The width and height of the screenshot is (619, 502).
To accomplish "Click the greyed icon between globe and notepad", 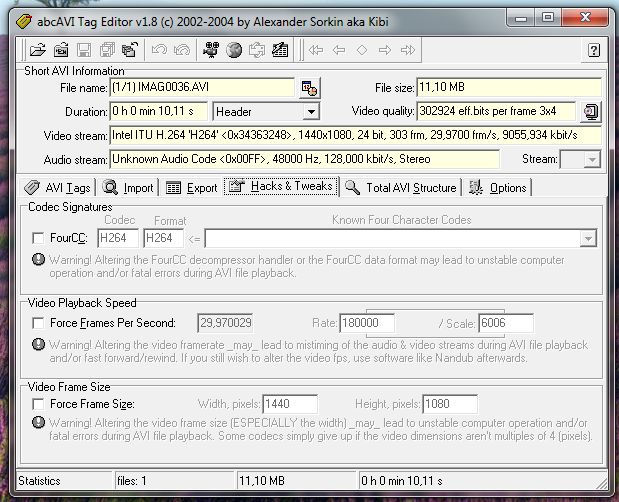I will (257, 50).
